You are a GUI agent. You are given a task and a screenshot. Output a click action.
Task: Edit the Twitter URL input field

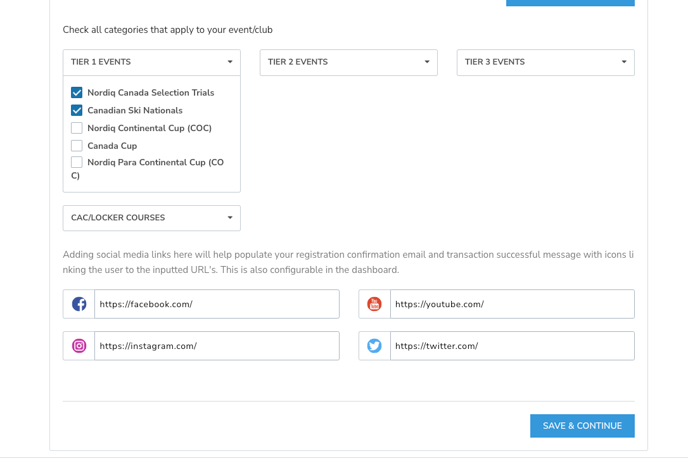(x=511, y=346)
